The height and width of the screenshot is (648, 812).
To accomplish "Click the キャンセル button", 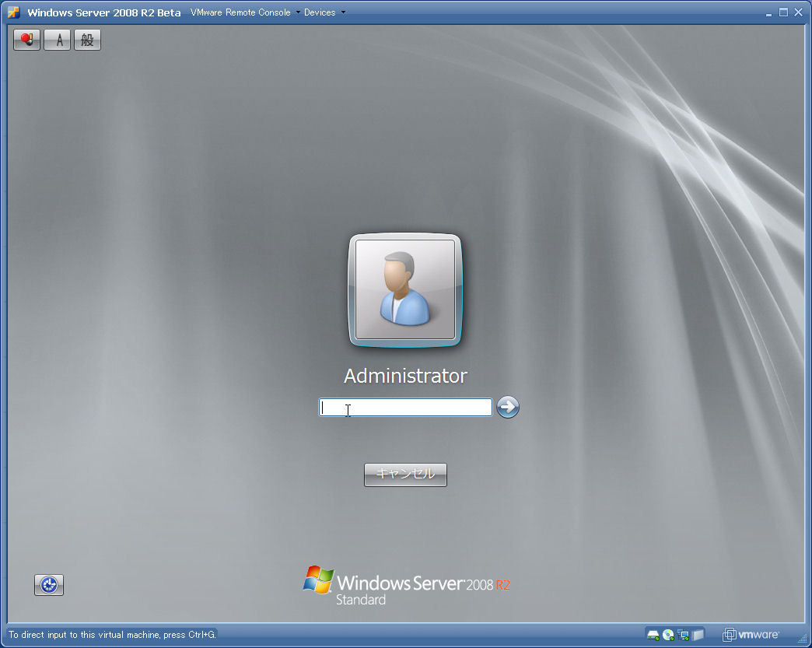I will (405, 475).
